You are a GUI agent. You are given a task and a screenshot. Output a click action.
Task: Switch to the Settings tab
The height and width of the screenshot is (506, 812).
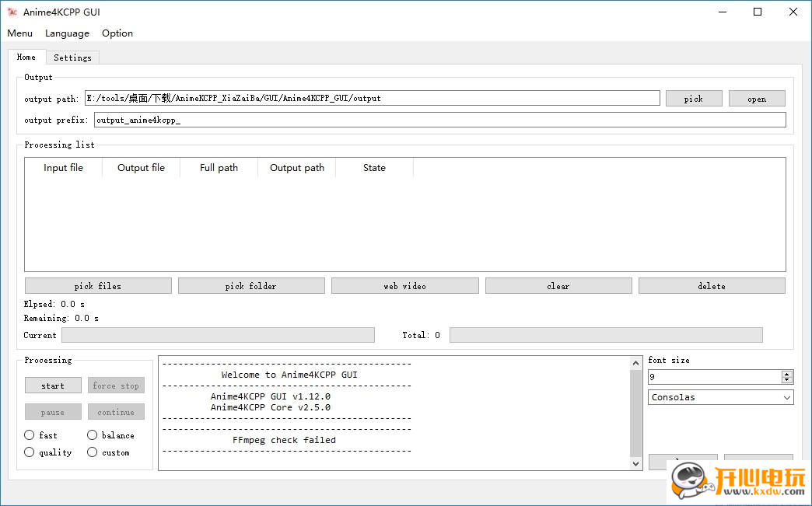[72, 58]
